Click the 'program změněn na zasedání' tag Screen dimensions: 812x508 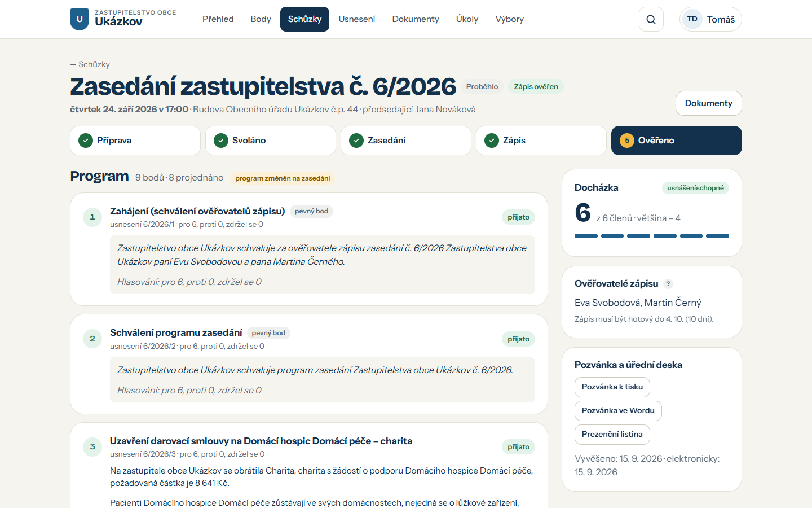click(x=283, y=178)
